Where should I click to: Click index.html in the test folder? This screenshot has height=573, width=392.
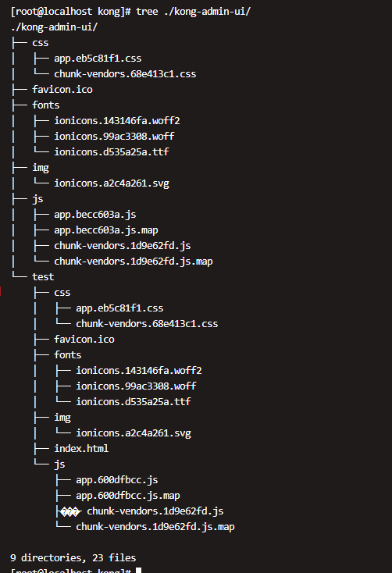(81, 448)
